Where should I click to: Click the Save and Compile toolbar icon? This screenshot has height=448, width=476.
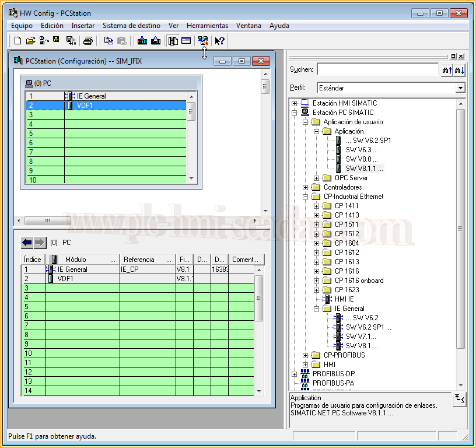[71, 41]
